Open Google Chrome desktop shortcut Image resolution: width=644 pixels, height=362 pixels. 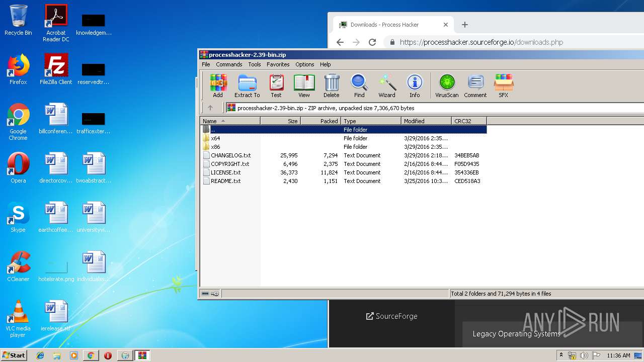(18, 122)
